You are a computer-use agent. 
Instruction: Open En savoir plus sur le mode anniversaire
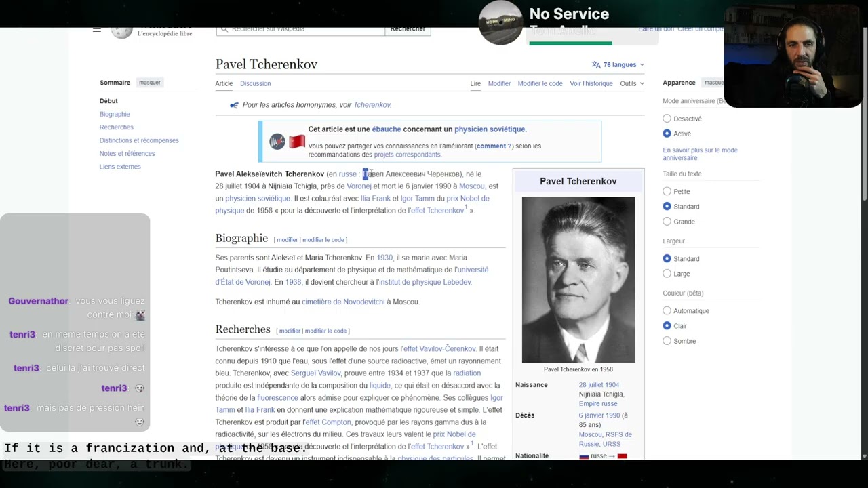700,154
